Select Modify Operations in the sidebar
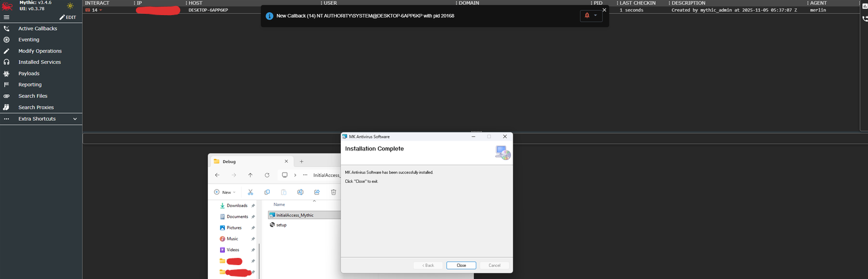Viewport: 868px width, 279px height. [x=40, y=51]
